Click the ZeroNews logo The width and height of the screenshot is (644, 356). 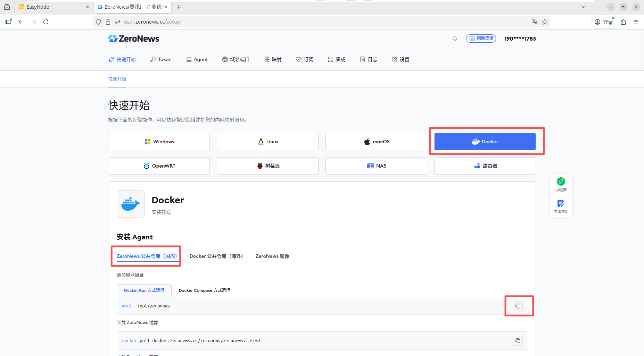(x=134, y=39)
